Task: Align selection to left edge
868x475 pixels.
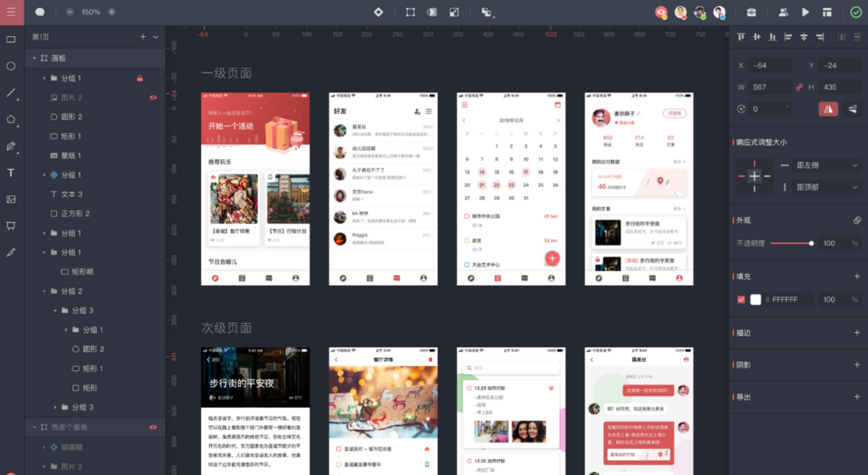Action: click(788, 37)
